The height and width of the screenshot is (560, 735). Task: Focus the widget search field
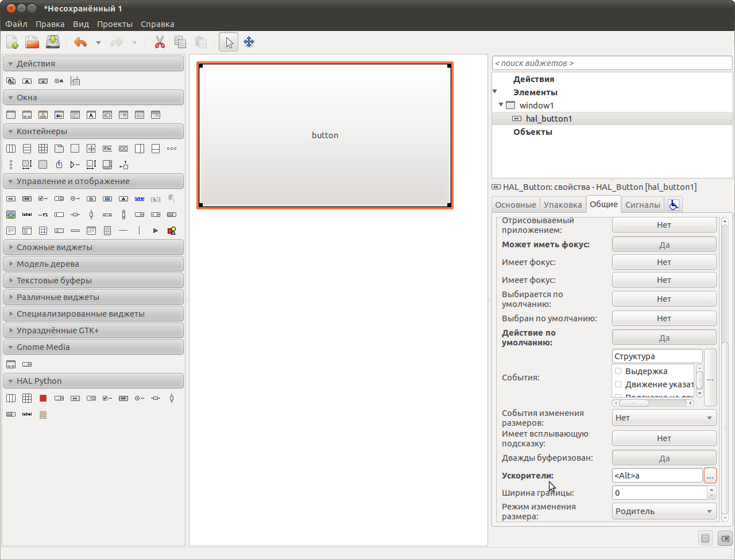(x=612, y=63)
